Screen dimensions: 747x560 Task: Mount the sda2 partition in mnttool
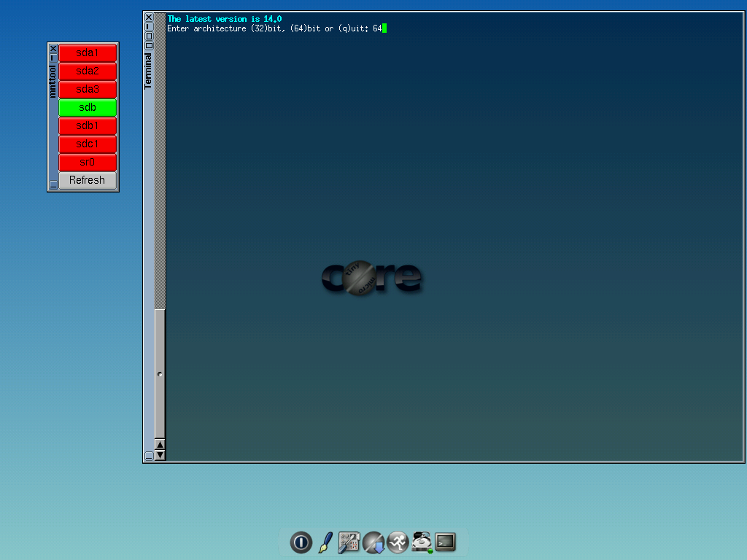[88, 71]
